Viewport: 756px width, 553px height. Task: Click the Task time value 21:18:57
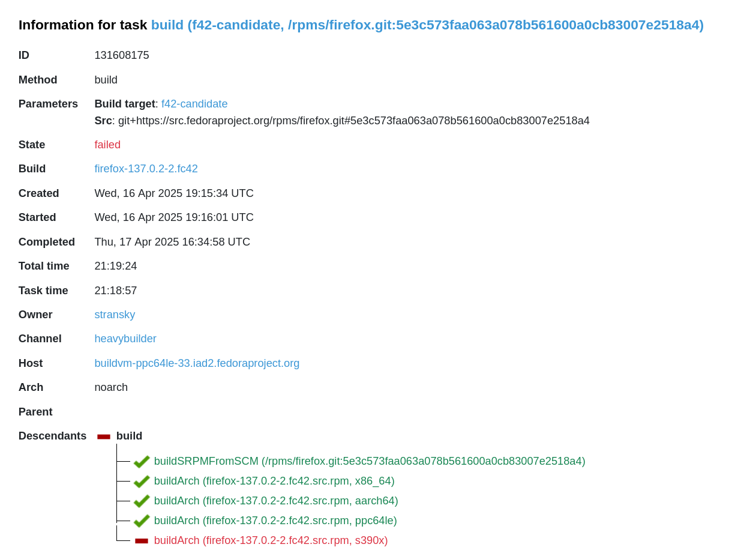pyautogui.click(x=116, y=291)
